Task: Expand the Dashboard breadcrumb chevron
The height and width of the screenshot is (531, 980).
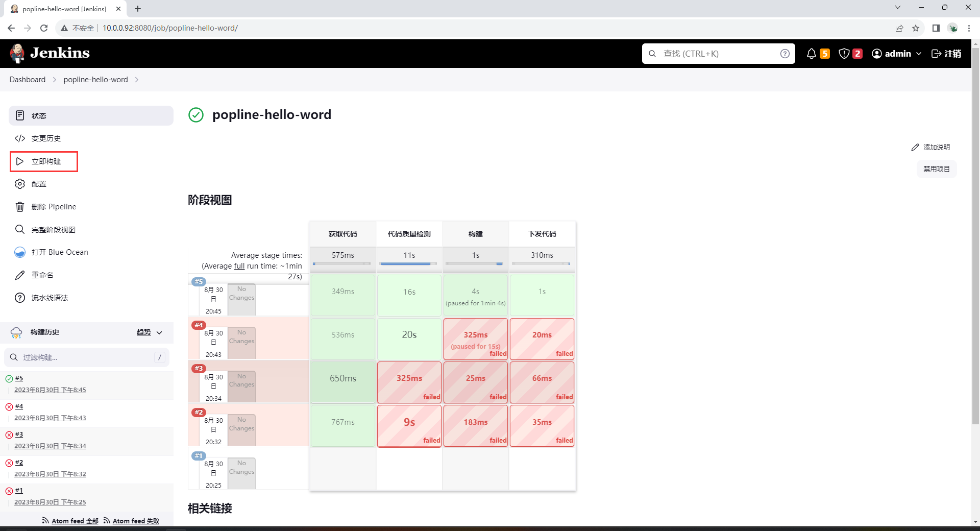Action: (54, 80)
